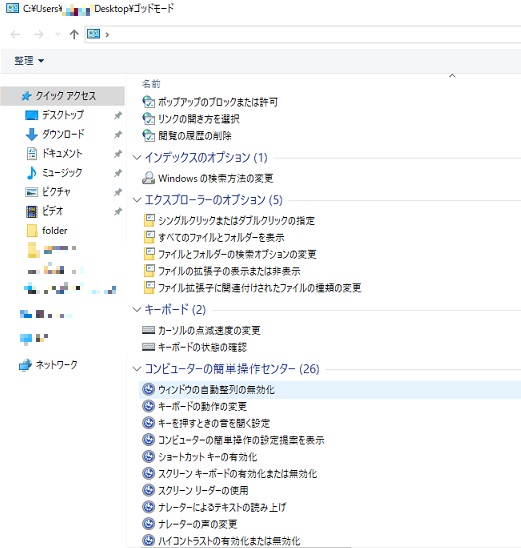Click the magnifier icon beside Windows の検索方法

(149, 178)
